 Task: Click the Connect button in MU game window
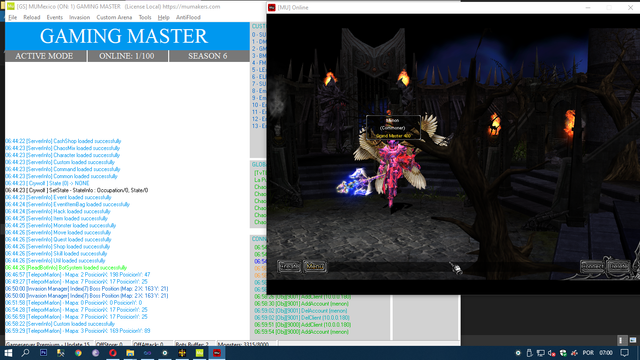pos(592,266)
